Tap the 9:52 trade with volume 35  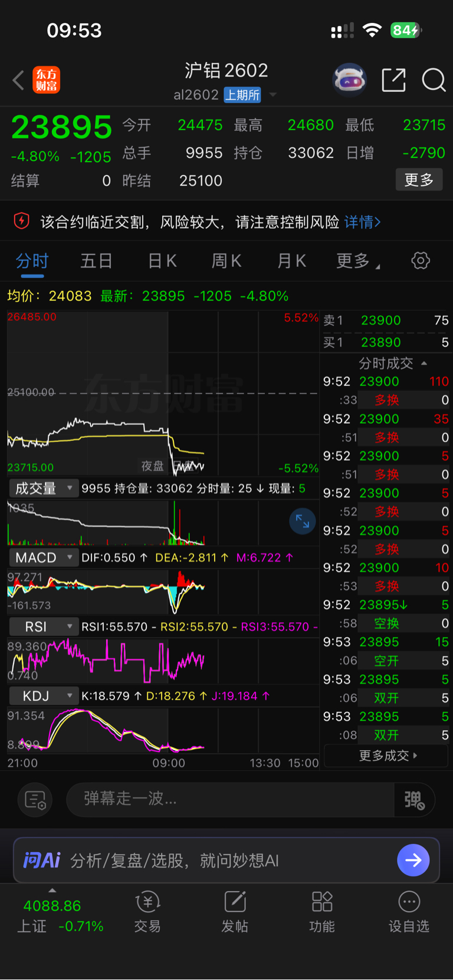pyautogui.click(x=386, y=419)
